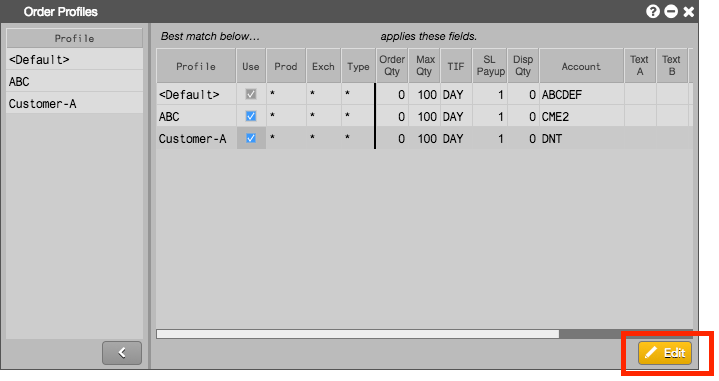Click the Order Qty column header
Screen dimensions: 719x381
tap(392, 66)
